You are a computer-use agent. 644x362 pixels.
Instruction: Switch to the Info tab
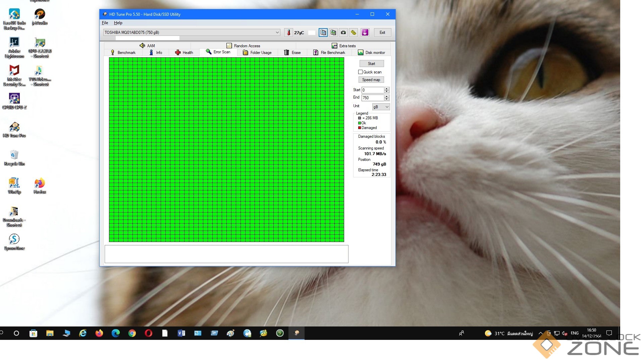156,53
